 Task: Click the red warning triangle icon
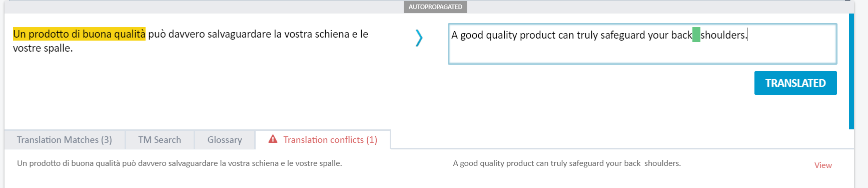coord(273,139)
